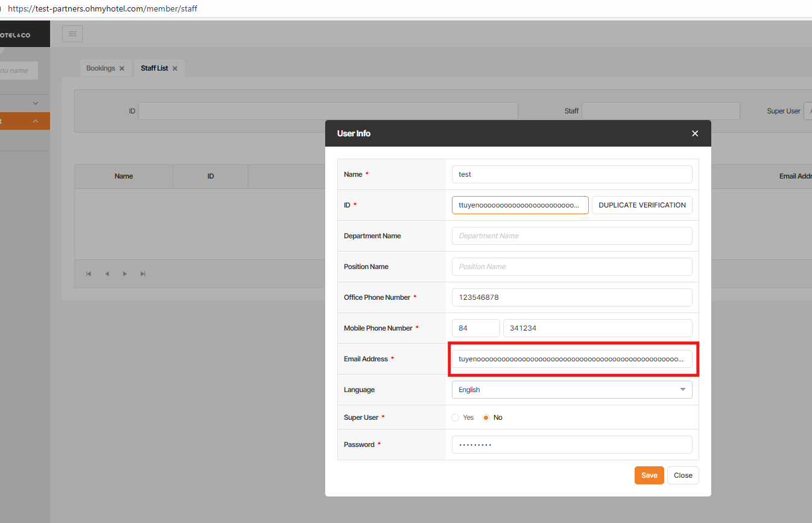Viewport: 812px width, 523px height.
Task: Go to next page in pager
Action: (x=125, y=274)
